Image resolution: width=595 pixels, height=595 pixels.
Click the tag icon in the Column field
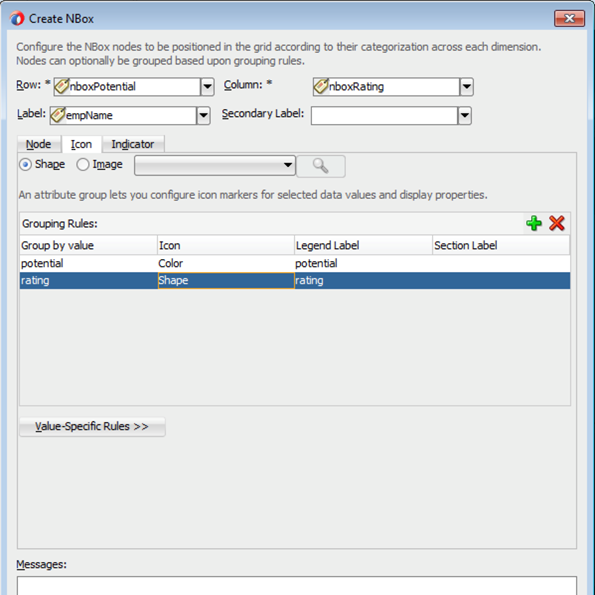(x=321, y=87)
